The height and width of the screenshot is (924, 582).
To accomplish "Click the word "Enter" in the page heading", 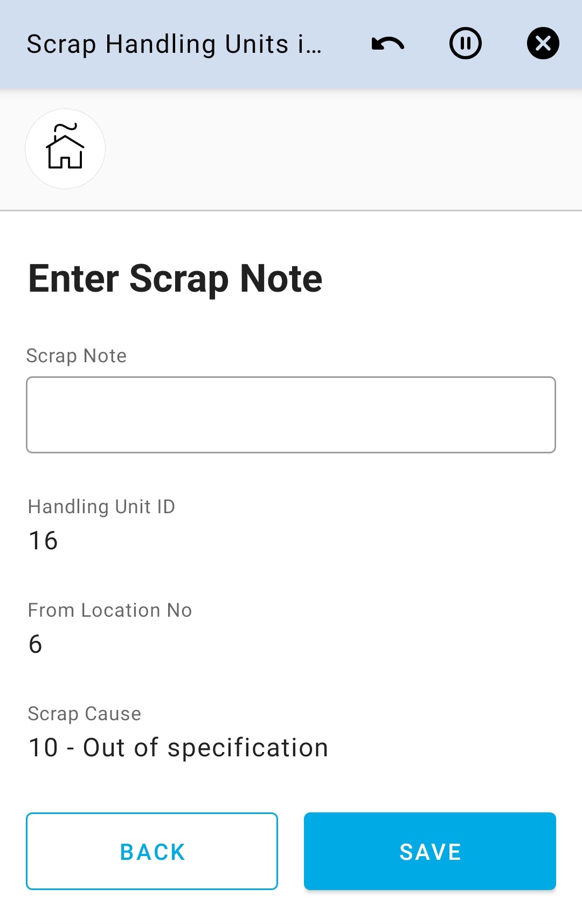I will point(74,279).
